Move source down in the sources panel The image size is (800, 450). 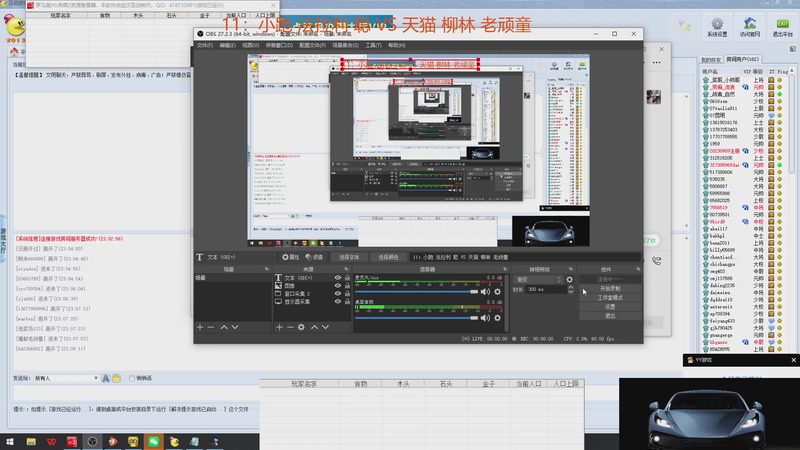[x=326, y=327]
